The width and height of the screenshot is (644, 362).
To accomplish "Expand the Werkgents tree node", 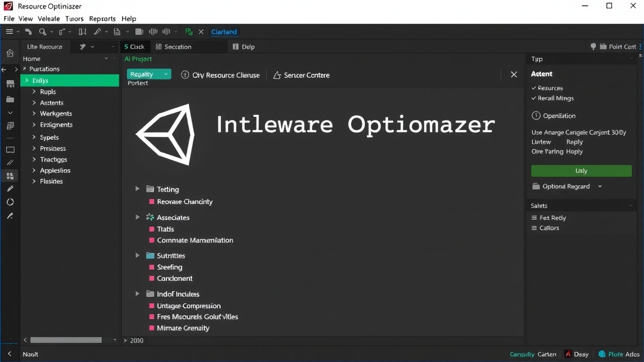I will click(34, 114).
